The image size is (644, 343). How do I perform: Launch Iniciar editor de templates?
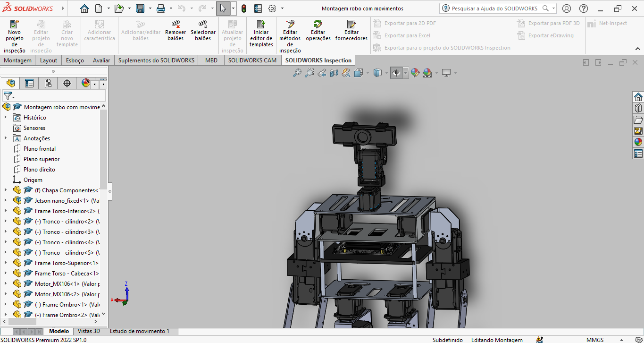[261, 33]
